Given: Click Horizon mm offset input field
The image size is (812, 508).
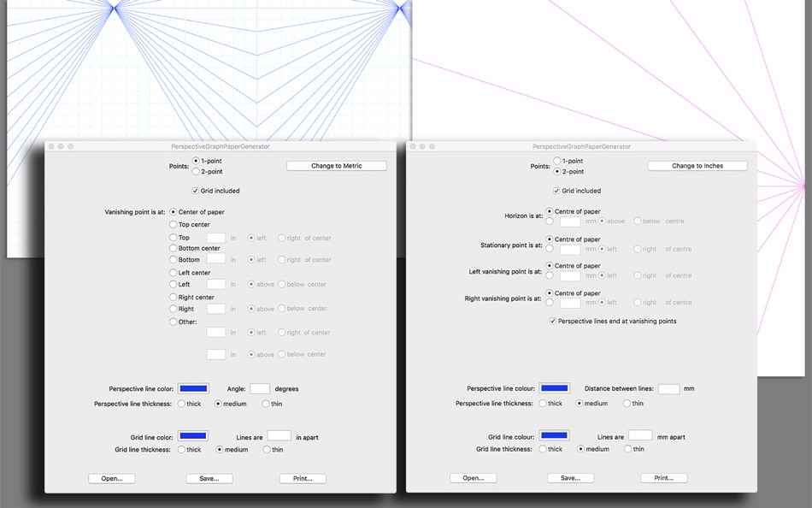Looking at the screenshot, I should point(570,222).
